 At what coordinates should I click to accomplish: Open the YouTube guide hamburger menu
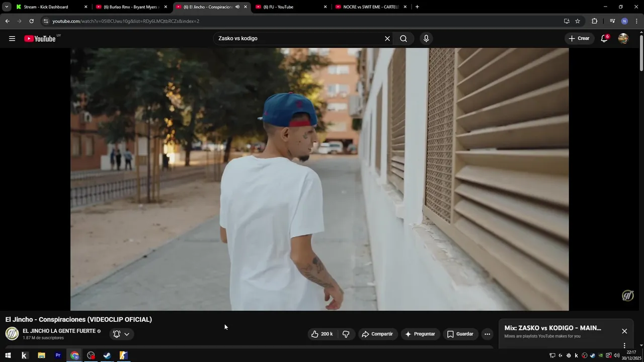point(12,39)
